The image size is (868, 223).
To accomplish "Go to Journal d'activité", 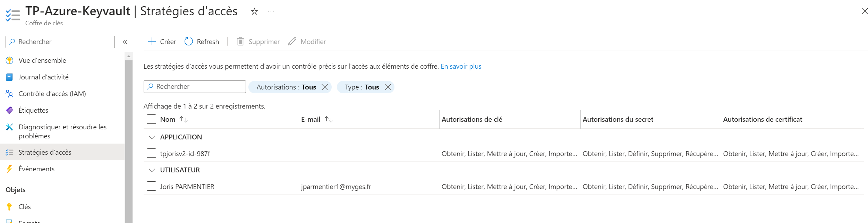I will [43, 77].
